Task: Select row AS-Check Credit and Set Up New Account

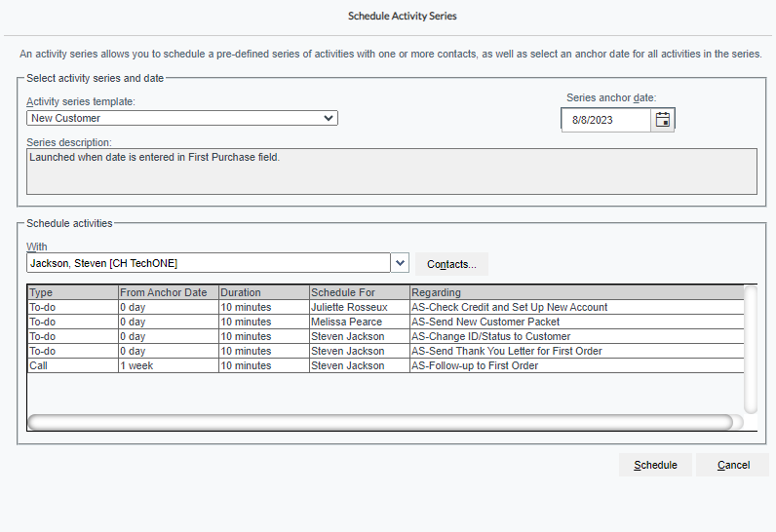Action: [385, 307]
